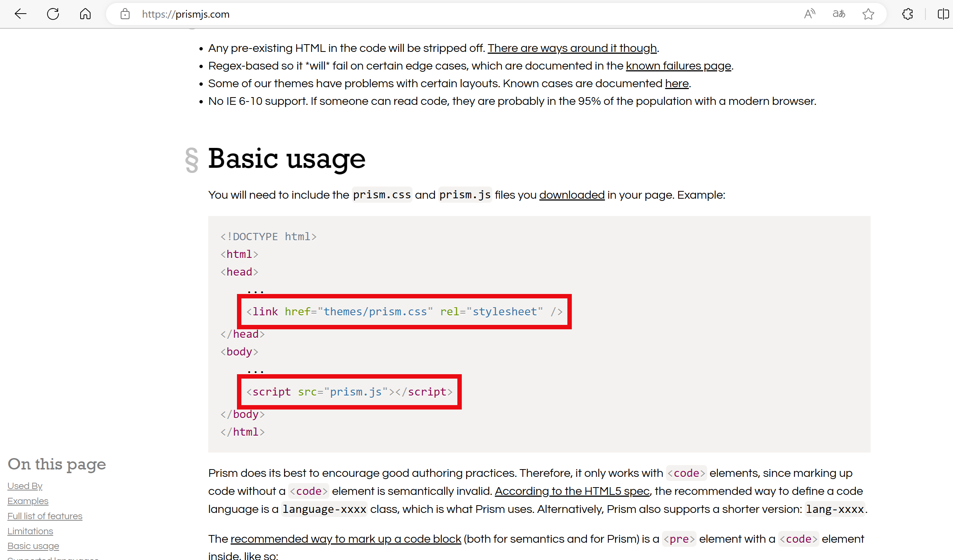Click the section anchor symbol beside Basic usage

[x=192, y=160]
